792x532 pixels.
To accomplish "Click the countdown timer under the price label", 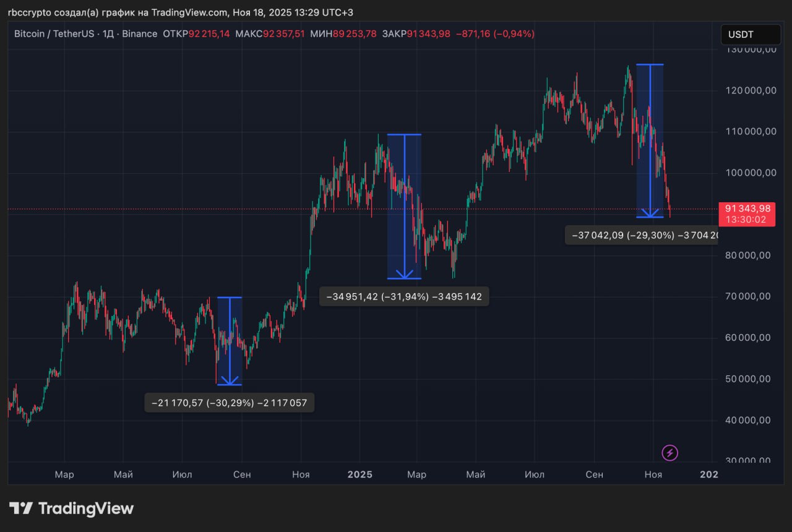I will (x=746, y=218).
